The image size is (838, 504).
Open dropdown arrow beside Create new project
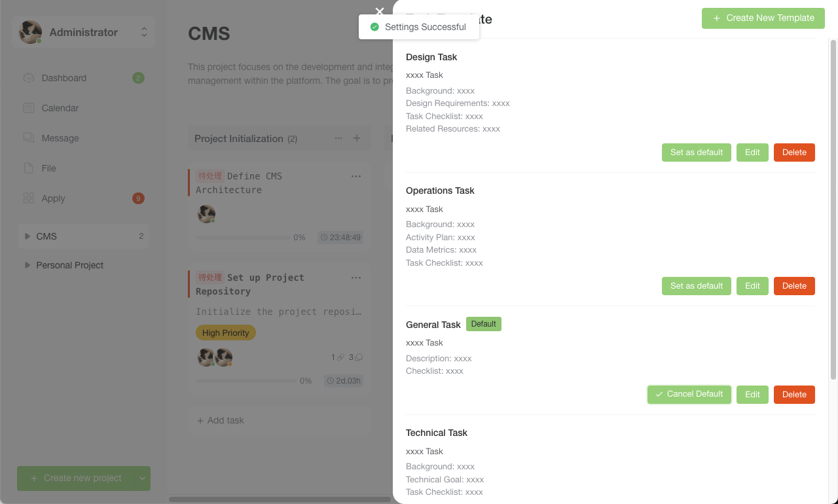142,478
